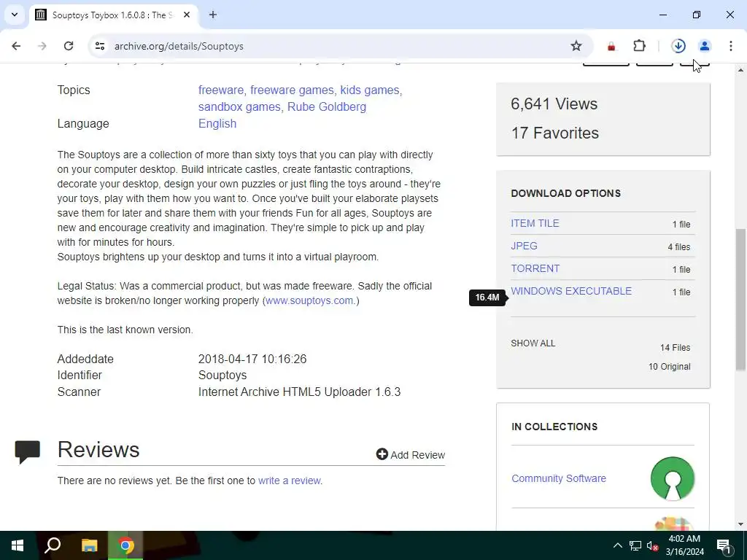
Task: Click the page vertical scrollbar thumb
Action: coord(741,300)
